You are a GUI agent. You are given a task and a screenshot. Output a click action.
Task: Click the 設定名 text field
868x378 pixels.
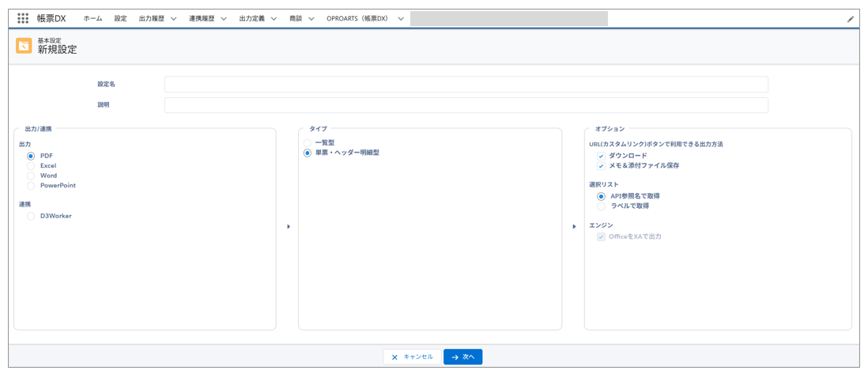[x=466, y=85]
